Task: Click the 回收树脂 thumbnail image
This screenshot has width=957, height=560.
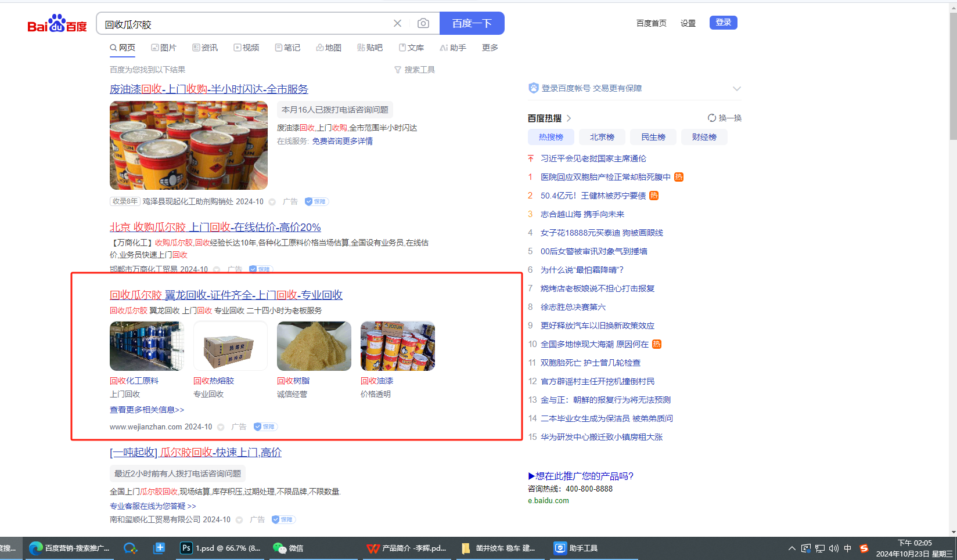Action: coord(314,346)
